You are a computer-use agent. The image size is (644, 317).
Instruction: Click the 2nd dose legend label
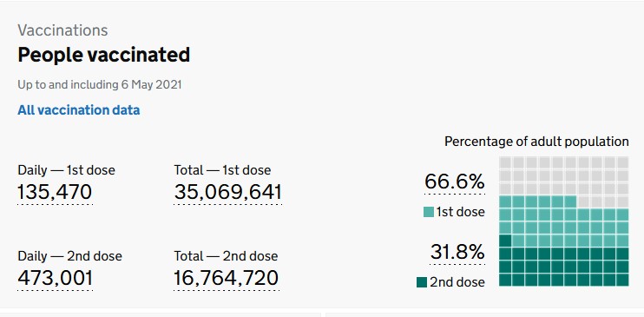pos(457,282)
